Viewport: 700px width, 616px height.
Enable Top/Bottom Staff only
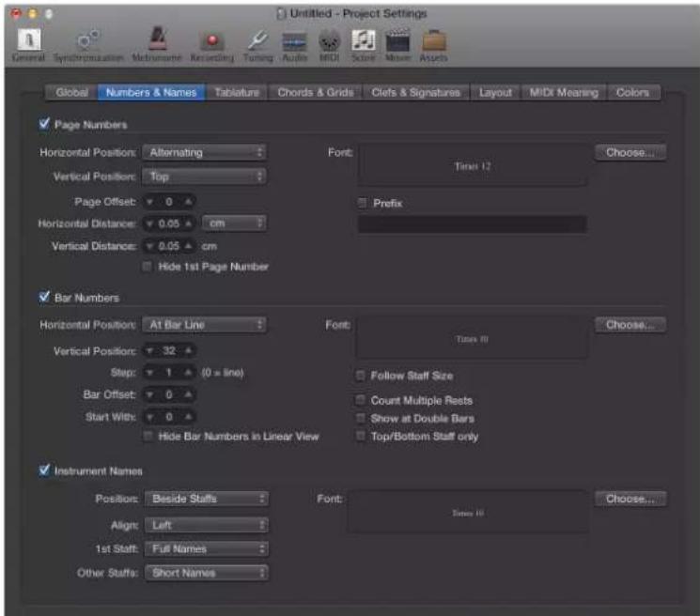[x=360, y=436]
